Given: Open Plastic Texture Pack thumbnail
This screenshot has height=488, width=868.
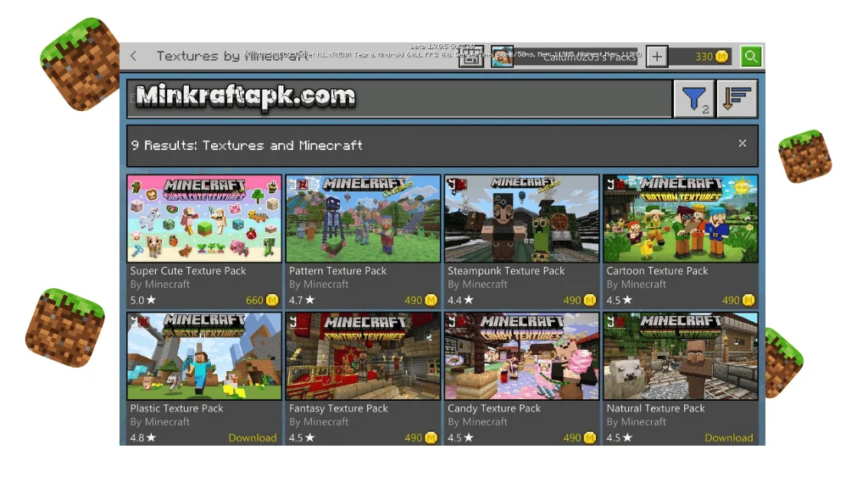Looking at the screenshot, I should pyautogui.click(x=204, y=357).
